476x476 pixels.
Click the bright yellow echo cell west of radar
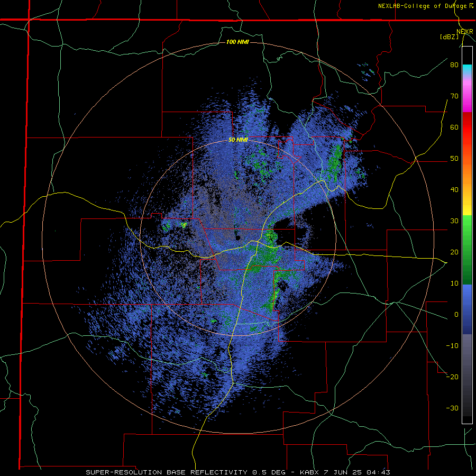click(x=184, y=225)
